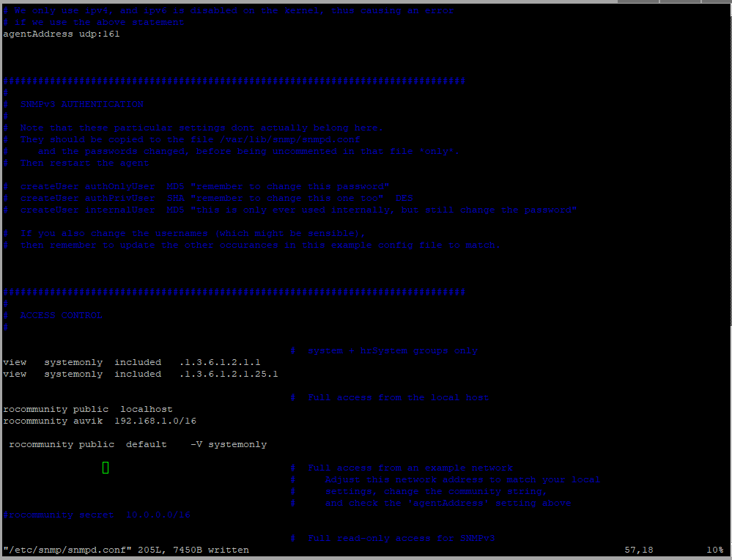
Task: Click the 10.0.0.0/16 address in commented line
Action: click(x=158, y=515)
